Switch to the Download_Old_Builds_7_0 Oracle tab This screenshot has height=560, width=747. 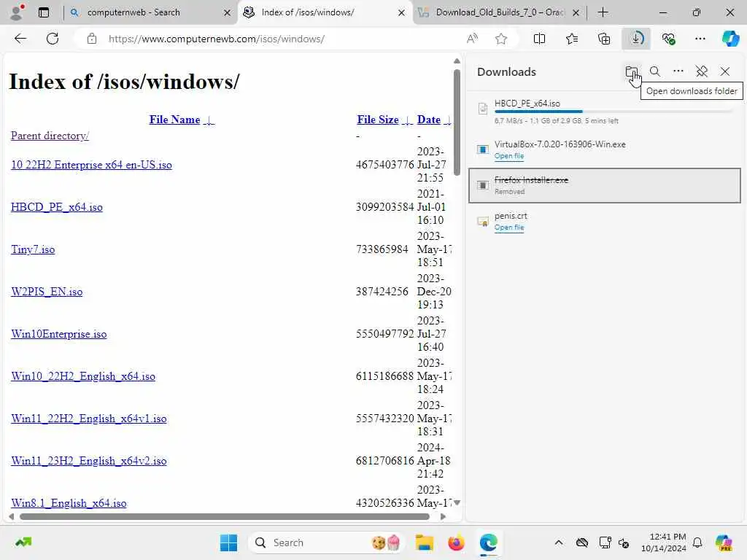point(500,12)
